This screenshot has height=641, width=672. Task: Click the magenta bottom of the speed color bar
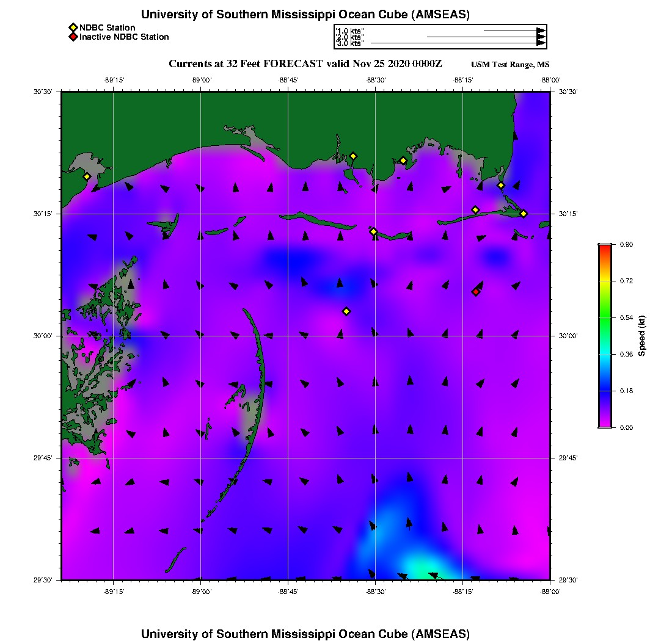[604, 424]
